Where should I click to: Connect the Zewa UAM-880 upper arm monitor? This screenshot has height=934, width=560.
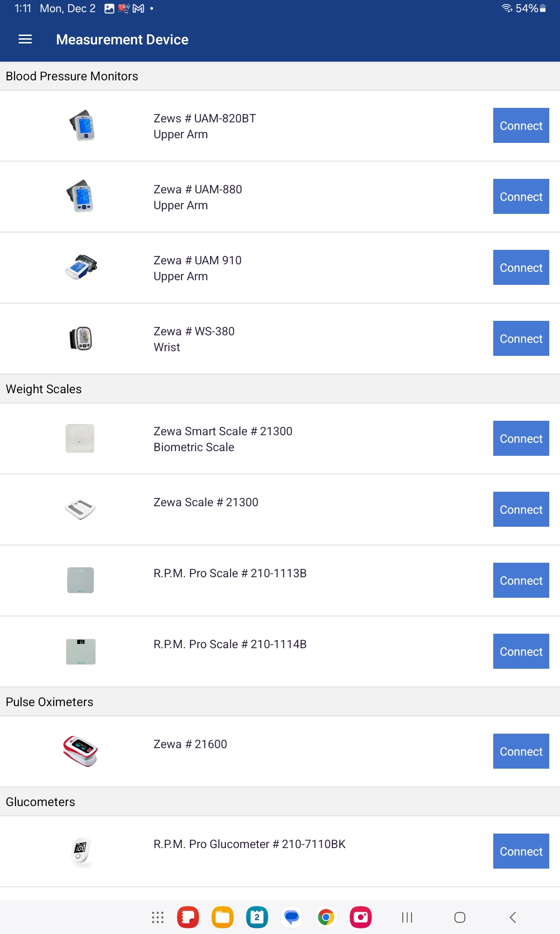pos(521,197)
